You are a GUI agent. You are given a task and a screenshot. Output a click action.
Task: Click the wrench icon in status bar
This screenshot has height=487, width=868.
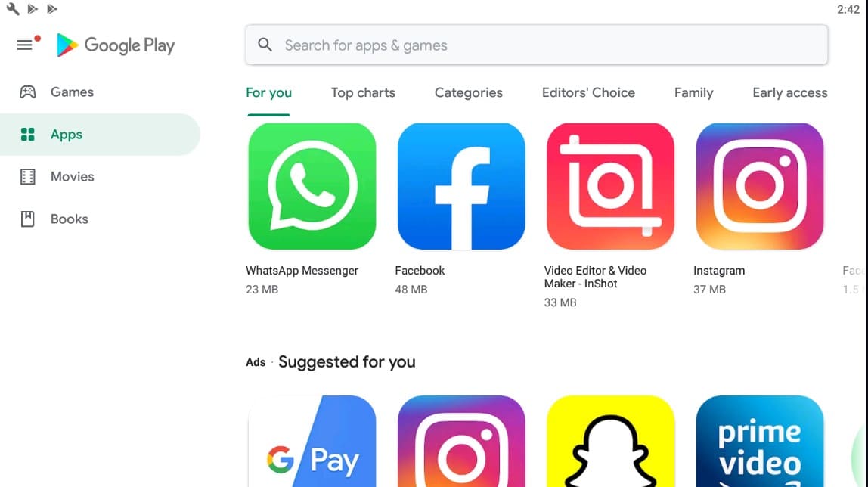pyautogui.click(x=13, y=9)
